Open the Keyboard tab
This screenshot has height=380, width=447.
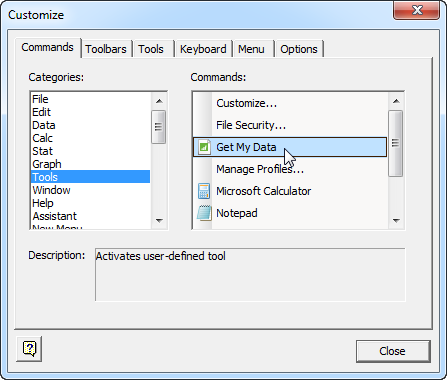pyautogui.click(x=203, y=49)
